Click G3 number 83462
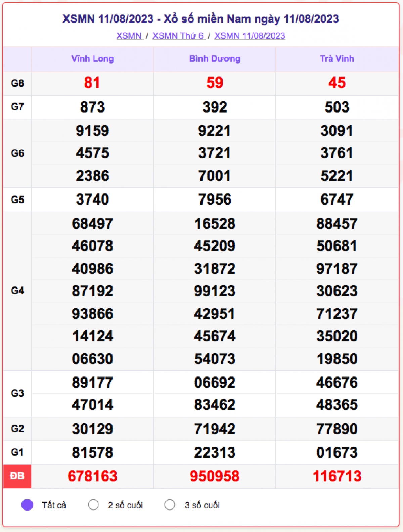 pyautogui.click(x=215, y=405)
